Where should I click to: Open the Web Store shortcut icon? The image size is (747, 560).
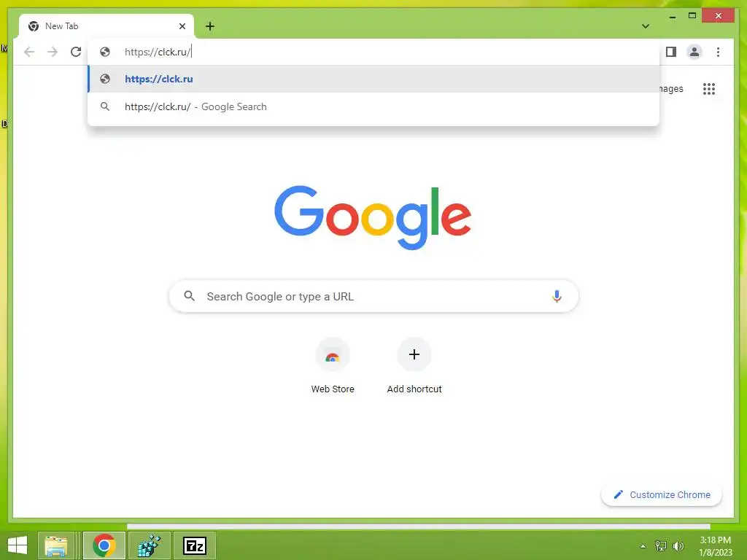tap(333, 355)
